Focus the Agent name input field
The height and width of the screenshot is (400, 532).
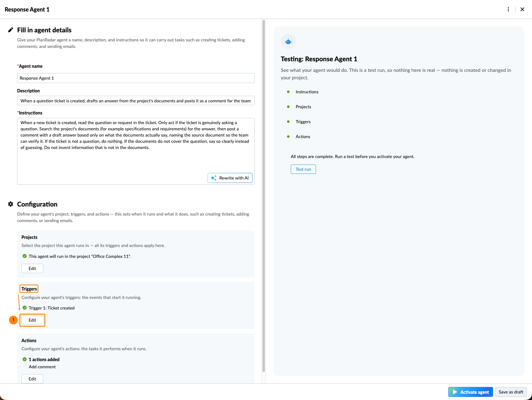coord(136,78)
